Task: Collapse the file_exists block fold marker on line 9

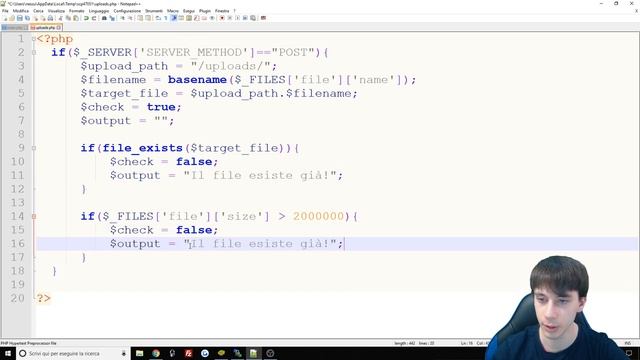Action: (34, 148)
